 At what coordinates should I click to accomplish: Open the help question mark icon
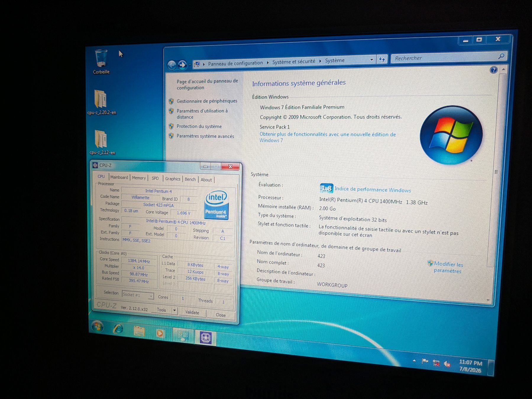(x=493, y=70)
